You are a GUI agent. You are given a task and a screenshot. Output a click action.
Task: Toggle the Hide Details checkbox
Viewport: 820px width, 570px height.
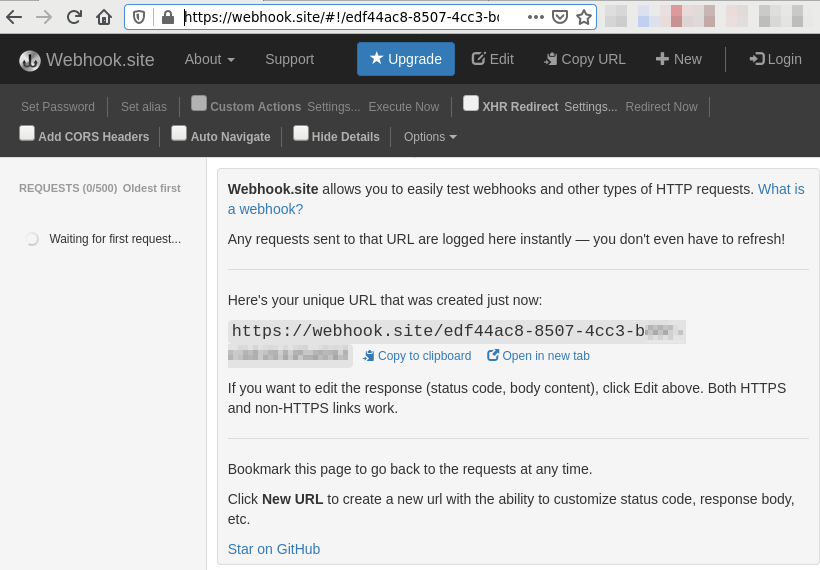[301, 133]
